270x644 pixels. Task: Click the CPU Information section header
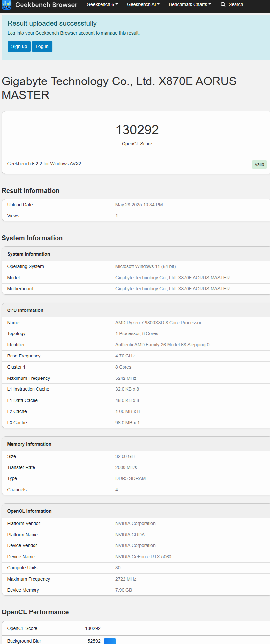pyautogui.click(x=25, y=310)
